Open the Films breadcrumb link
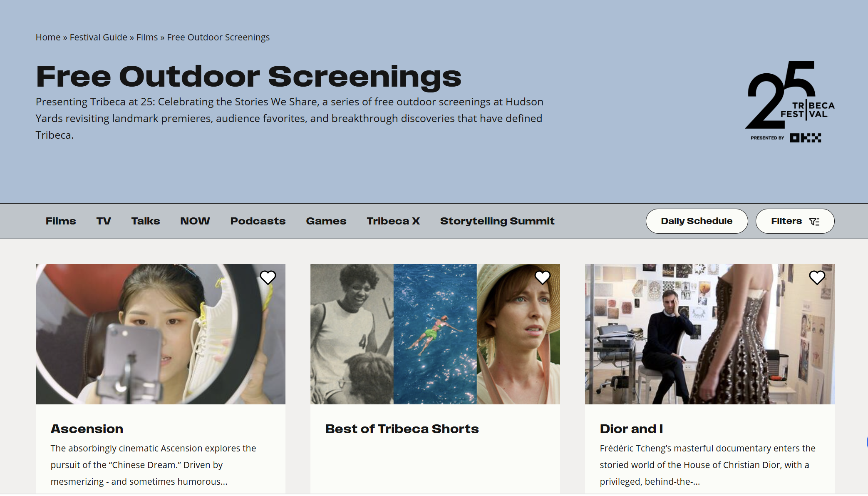The height and width of the screenshot is (496, 868). [x=147, y=37]
